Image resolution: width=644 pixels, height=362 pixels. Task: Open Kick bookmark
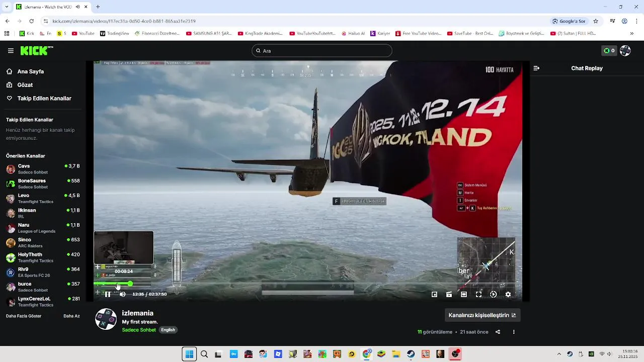coord(27,34)
